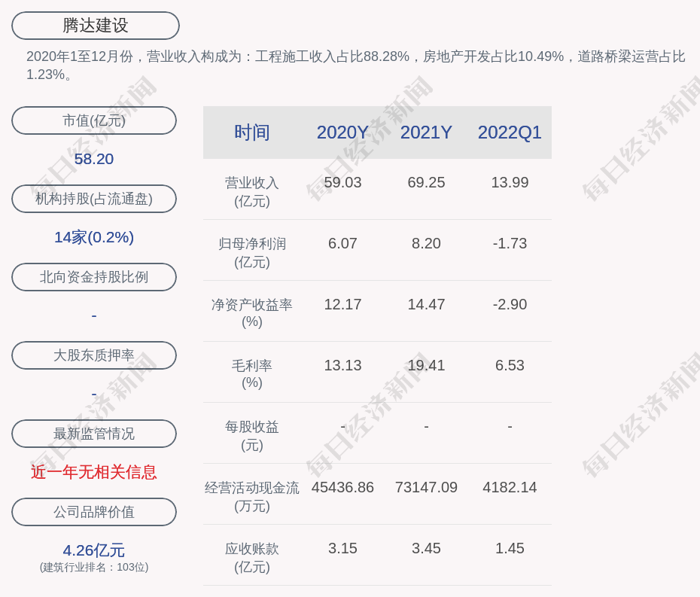Click the 机构持股(占流通盘) label pill
The height and width of the screenshot is (597, 700).
coord(94,199)
